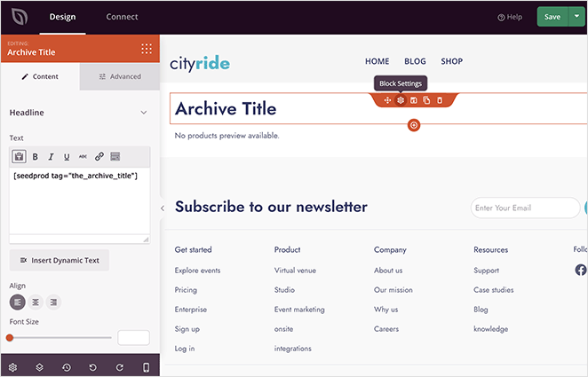Image resolution: width=588 pixels, height=377 pixels.
Task: Add a new block below Archive Title
Action: 414,125
